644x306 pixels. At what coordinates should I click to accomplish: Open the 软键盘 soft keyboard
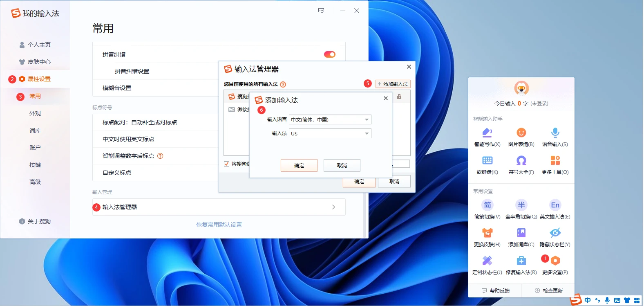click(x=487, y=165)
